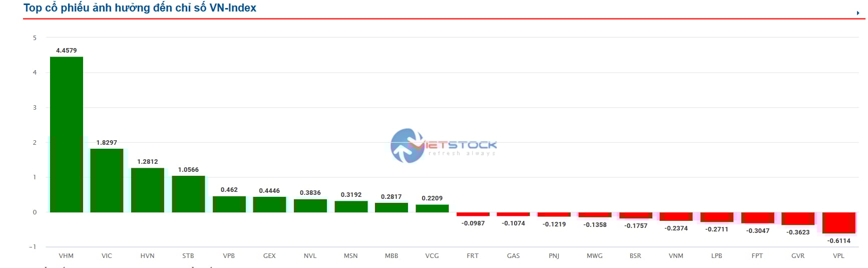Click value label 0.2817
Image resolution: width=868 pixels, height=268 pixels.
[x=391, y=197]
